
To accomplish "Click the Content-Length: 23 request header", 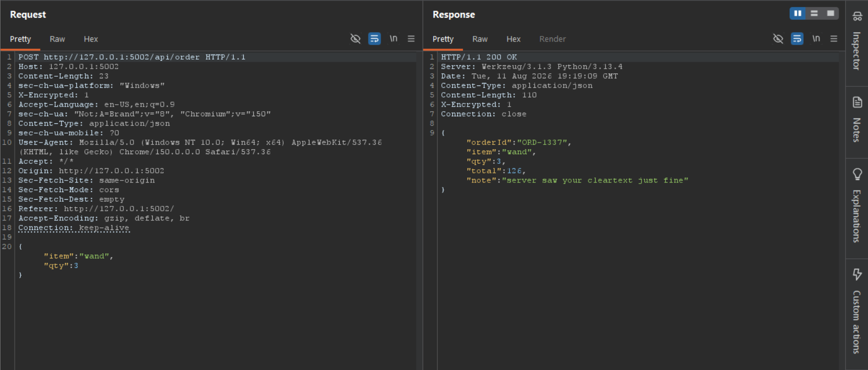I will [64, 76].
